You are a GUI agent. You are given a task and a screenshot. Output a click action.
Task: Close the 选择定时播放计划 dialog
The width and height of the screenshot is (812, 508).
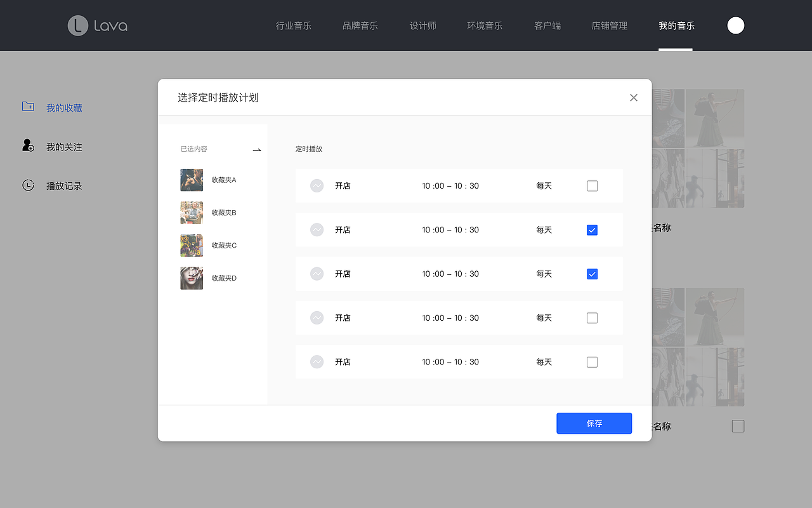633,98
